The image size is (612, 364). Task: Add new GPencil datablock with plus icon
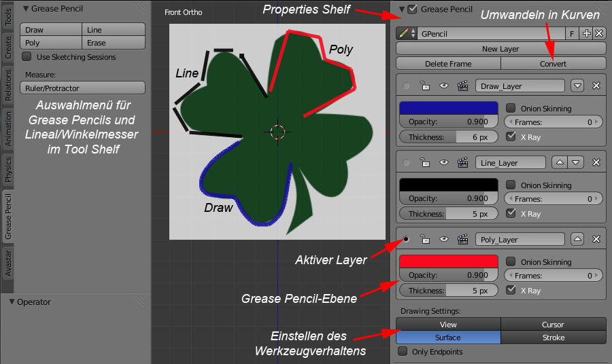pyautogui.click(x=586, y=33)
